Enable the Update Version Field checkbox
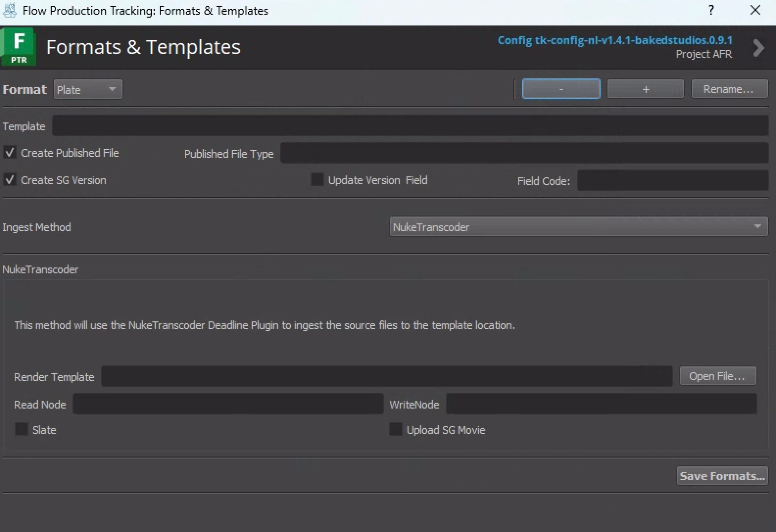776x532 pixels. pyautogui.click(x=317, y=180)
